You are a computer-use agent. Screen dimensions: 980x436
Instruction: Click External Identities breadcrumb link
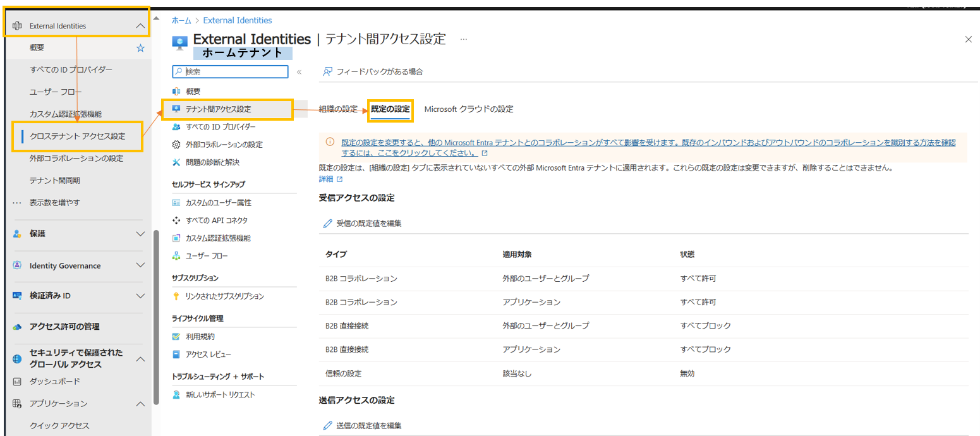237,20
